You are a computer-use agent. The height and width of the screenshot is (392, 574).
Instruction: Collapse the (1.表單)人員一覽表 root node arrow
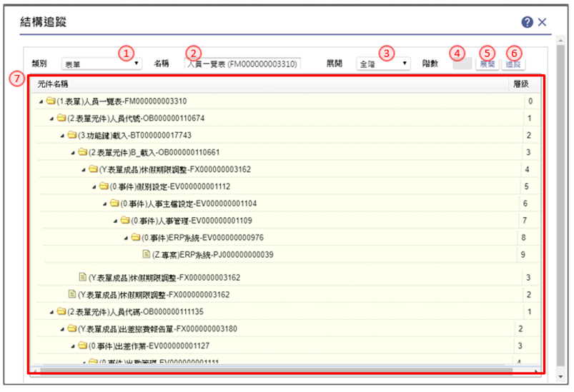click(41, 101)
